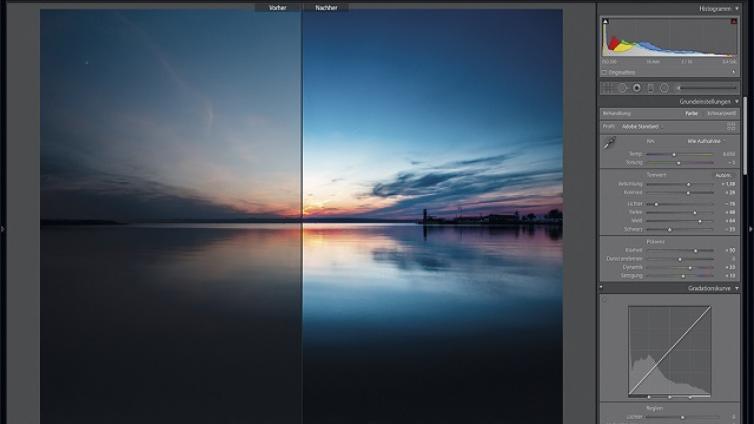
Task: Collapse the Histogramm panel triangle
Action: point(737,9)
